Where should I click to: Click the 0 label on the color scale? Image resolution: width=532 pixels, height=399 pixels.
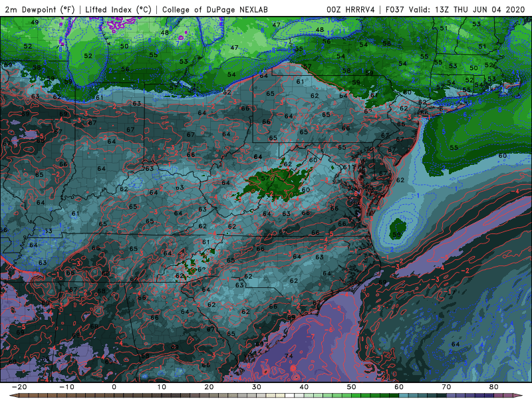(114, 387)
